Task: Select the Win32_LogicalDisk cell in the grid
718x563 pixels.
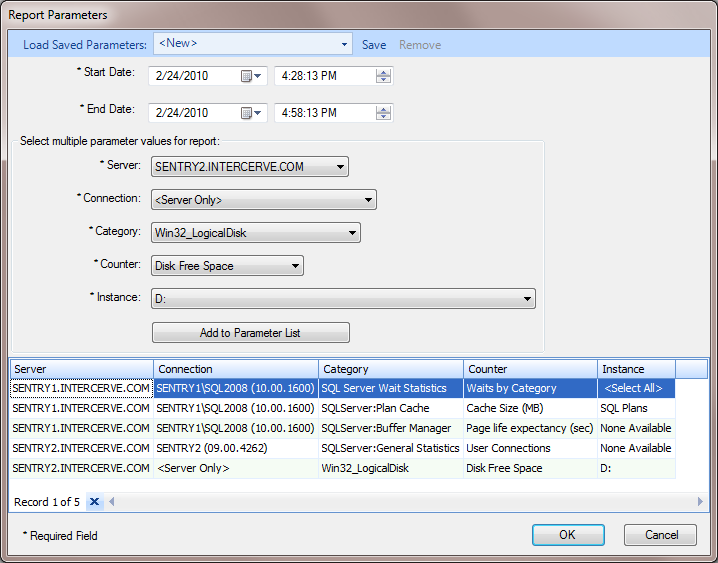Action: [x=391, y=468]
